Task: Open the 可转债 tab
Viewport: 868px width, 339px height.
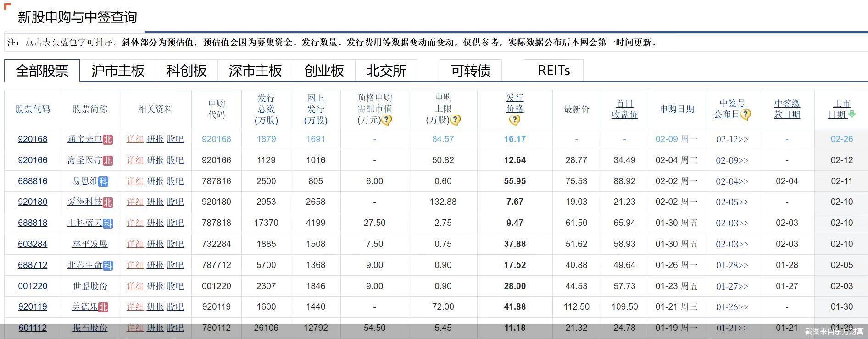Action: click(471, 71)
